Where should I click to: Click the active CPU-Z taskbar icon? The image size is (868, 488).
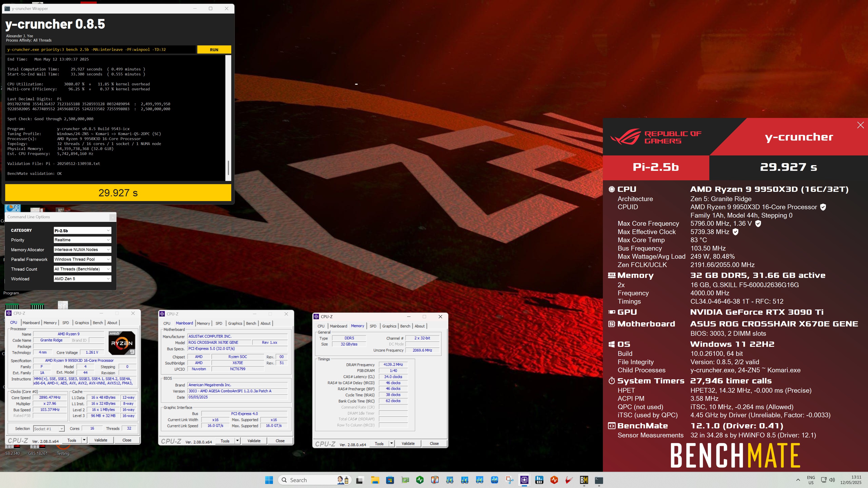[x=524, y=480]
